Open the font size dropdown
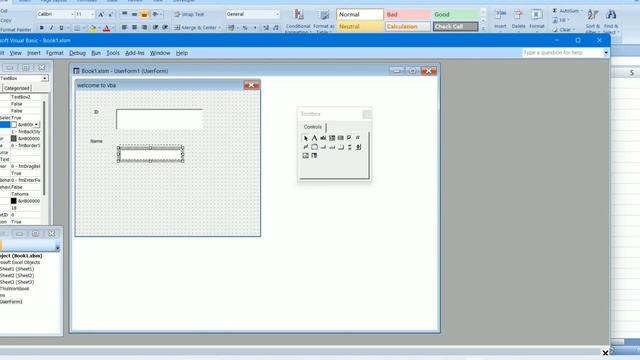The image size is (640, 360). click(x=92, y=14)
